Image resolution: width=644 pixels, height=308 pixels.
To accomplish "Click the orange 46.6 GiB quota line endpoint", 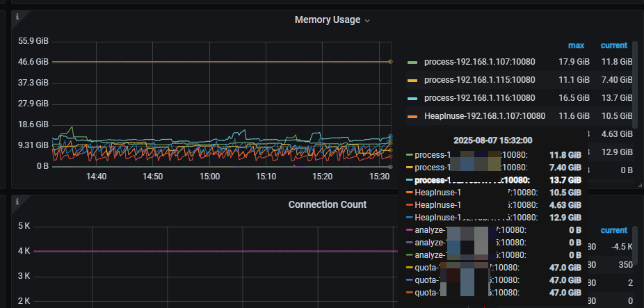I will [390, 62].
